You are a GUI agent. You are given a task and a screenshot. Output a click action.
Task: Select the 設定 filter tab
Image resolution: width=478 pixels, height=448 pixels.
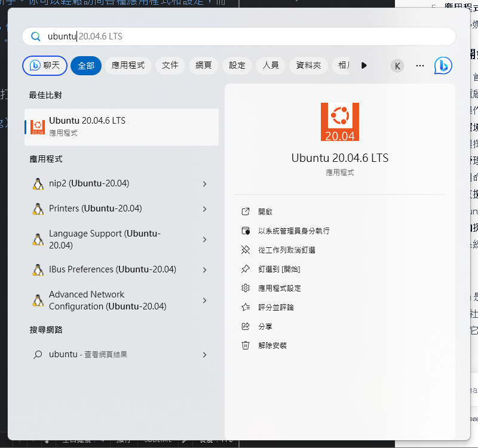[237, 66]
